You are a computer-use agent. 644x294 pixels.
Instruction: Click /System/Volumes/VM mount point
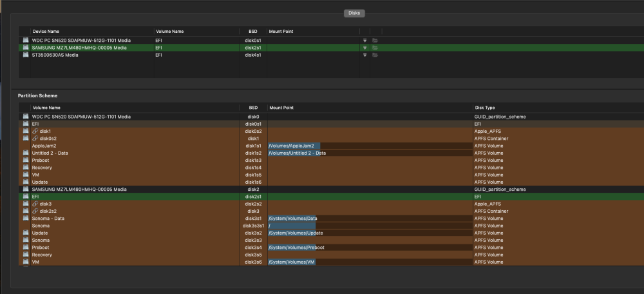pyautogui.click(x=292, y=262)
